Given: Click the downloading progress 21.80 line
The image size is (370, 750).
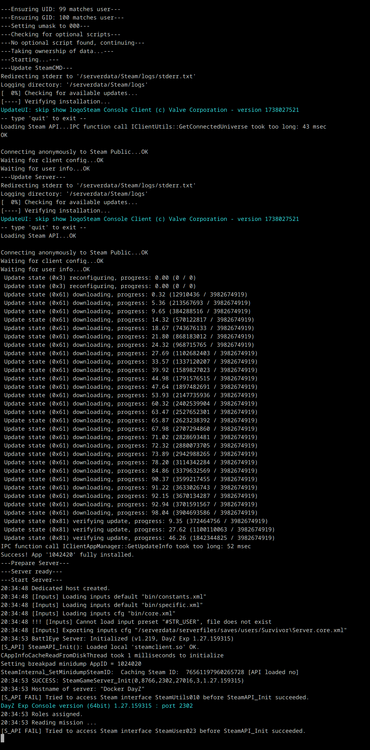Looking at the screenshot, I should tap(129, 336).
